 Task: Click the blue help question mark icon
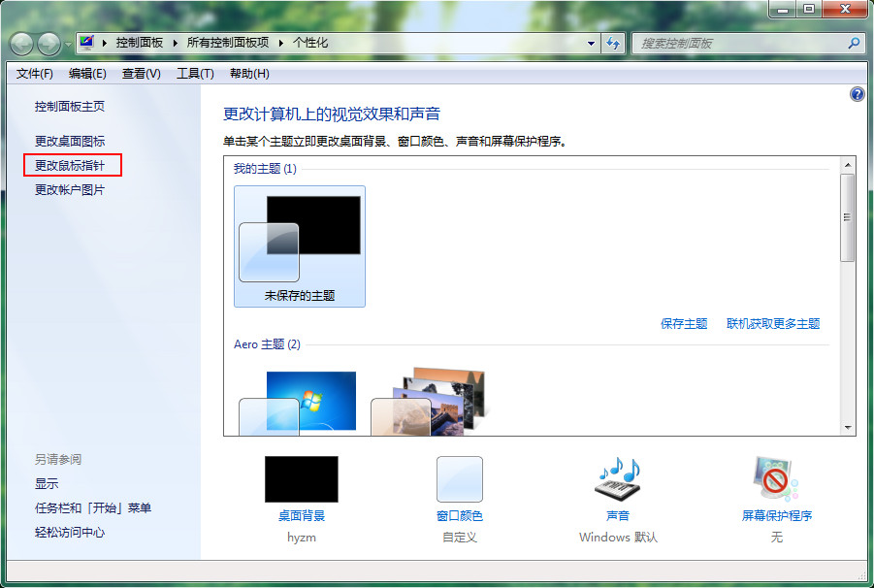857,94
